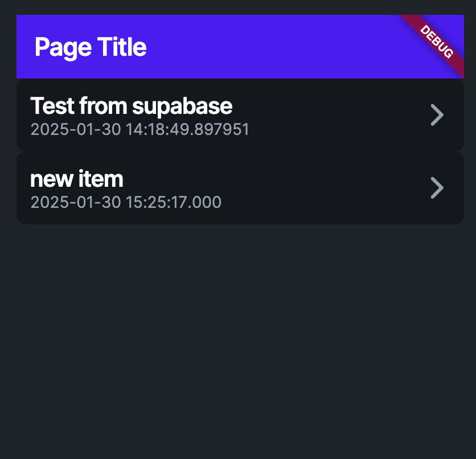
Task: Click the date 2025-01-30 under new item
Action: pyautogui.click(x=76, y=202)
